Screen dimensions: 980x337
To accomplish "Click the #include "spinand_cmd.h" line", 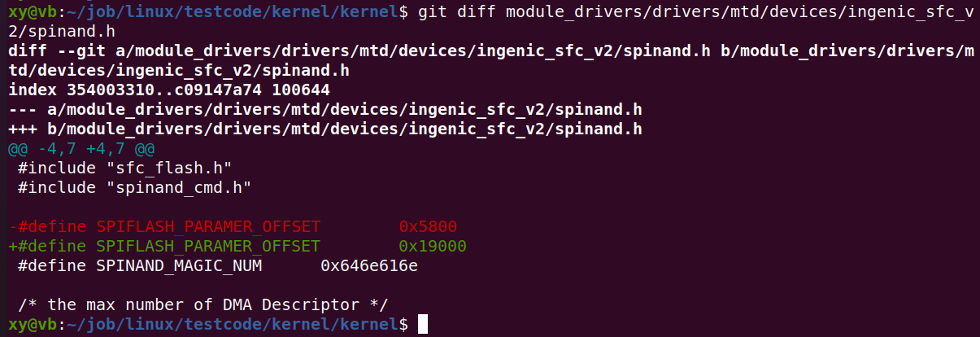I will tap(134, 188).
